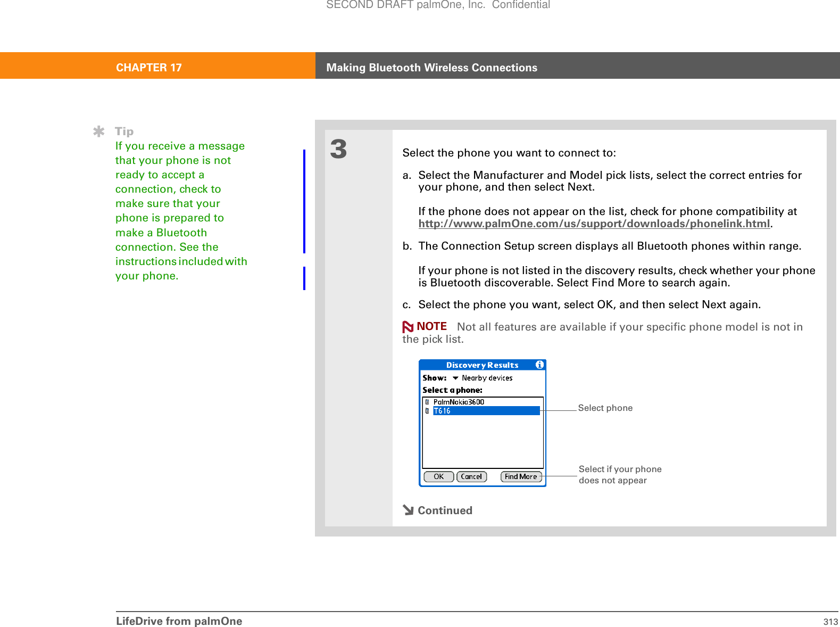Click the NOTE icon

tap(408, 327)
